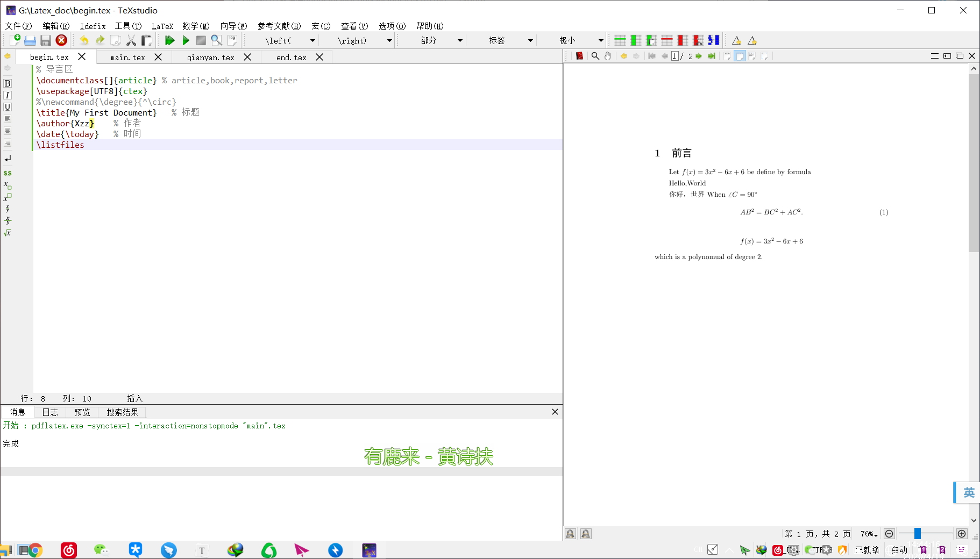Open the \left( delimiter dropdown
Image resolution: width=980 pixels, height=559 pixels.
(x=313, y=40)
